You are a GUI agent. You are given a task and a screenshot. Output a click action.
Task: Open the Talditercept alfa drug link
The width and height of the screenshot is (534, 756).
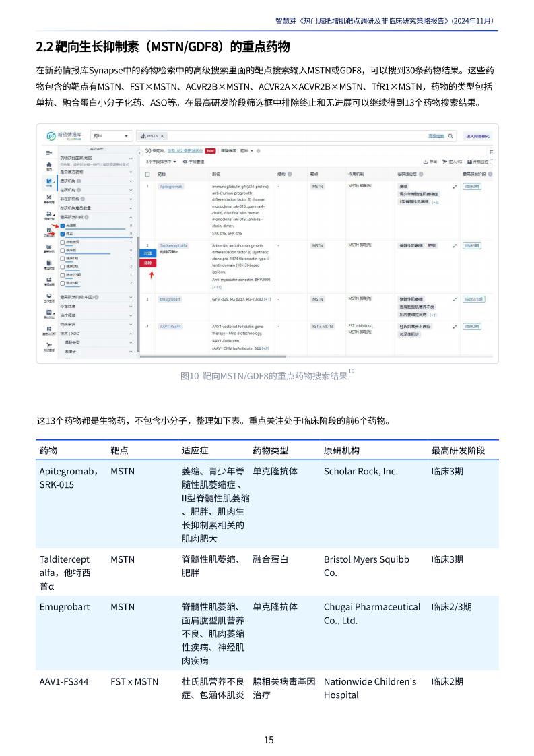pos(173,245)
